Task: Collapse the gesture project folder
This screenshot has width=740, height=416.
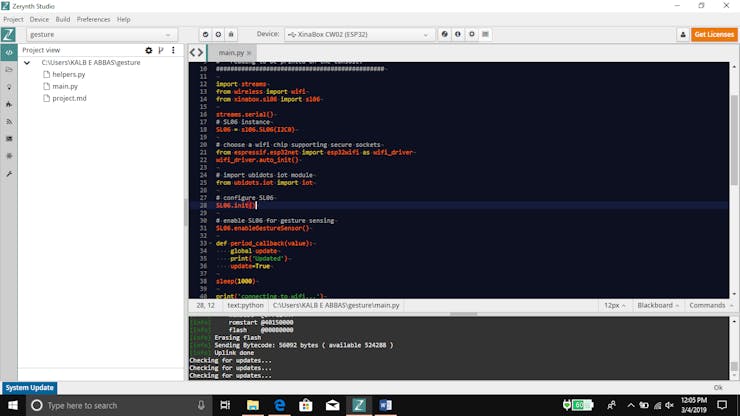Action: 27,62
